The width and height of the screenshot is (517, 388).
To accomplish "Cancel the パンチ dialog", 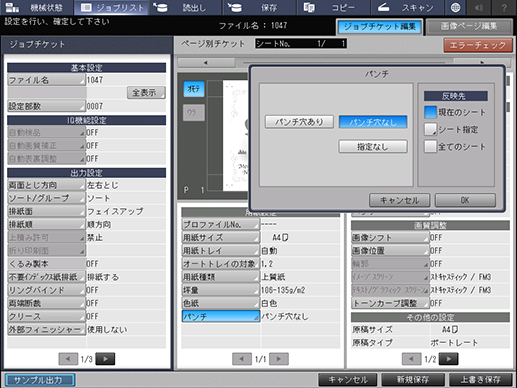I will pyautogui.click(x=400, y=200).
